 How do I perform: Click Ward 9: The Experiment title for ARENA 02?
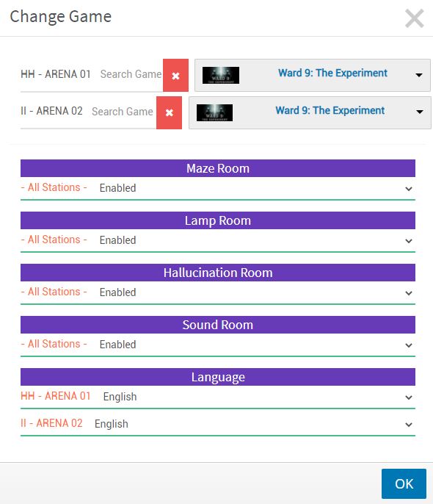tap(330, 110)
